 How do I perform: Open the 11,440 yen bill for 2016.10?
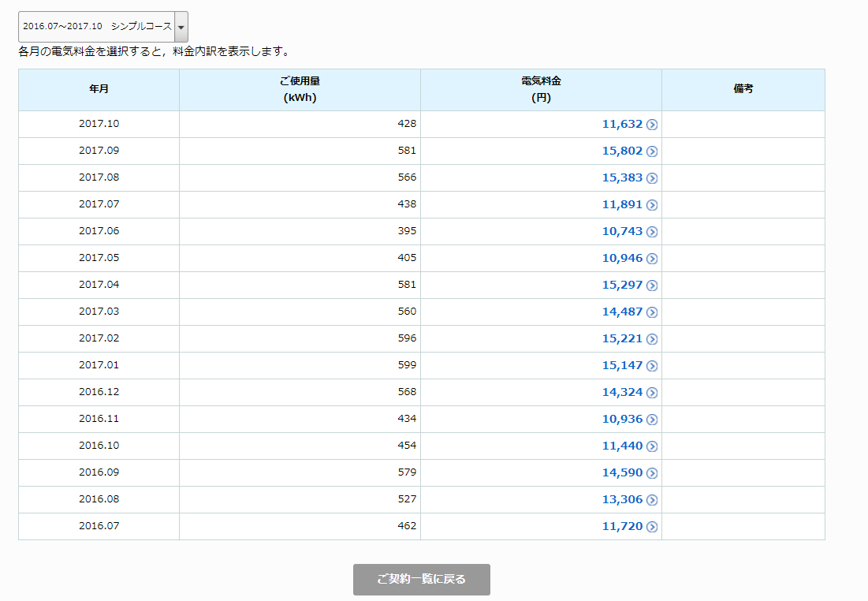[x=622, y=446]
